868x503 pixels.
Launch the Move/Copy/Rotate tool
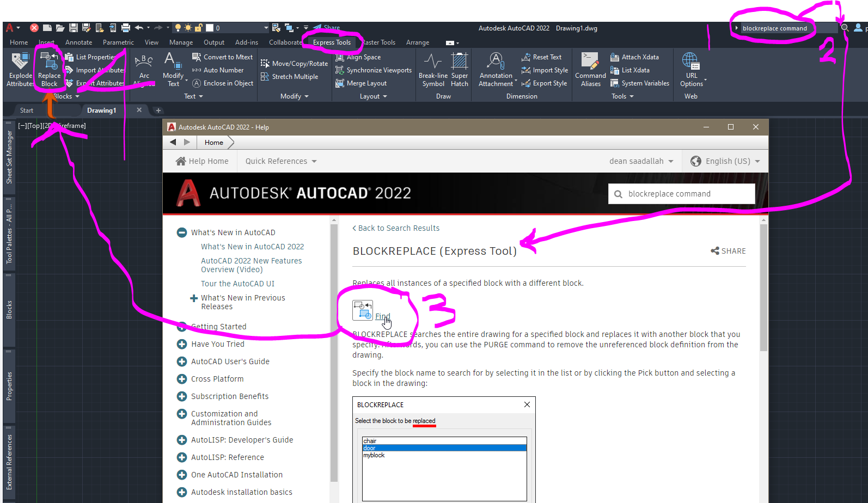click(x=294, y=64)
